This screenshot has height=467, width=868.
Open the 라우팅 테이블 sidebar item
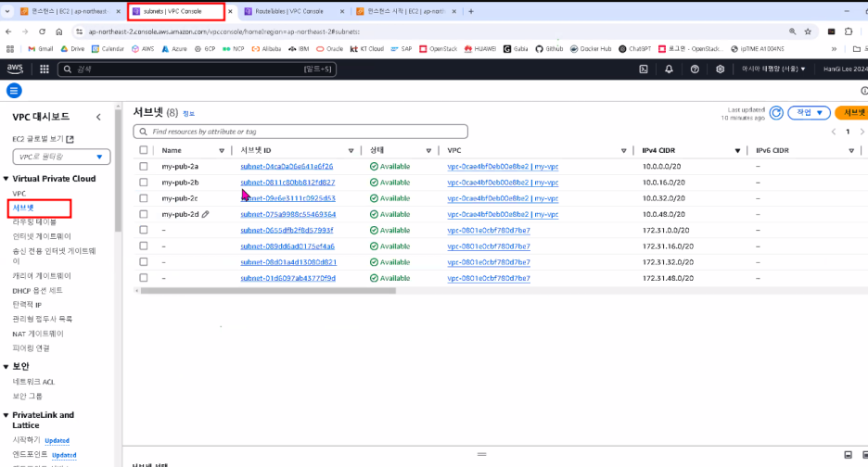point(34,221)
